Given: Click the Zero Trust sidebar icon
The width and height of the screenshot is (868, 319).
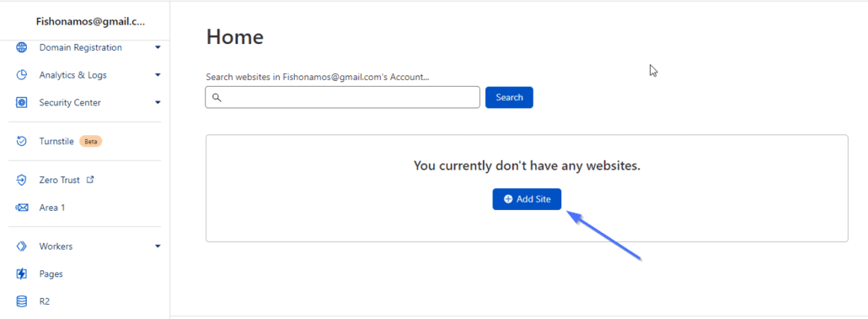Looking at the screenshot, I should (22, 181).
